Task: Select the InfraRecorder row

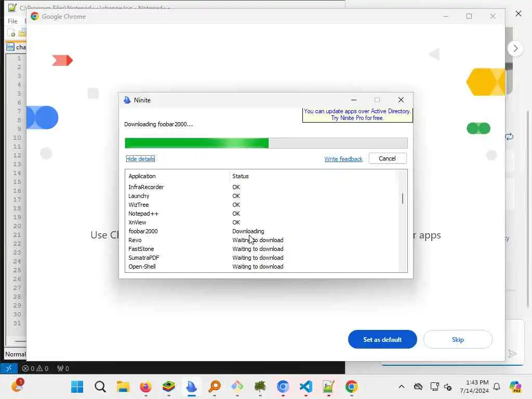Action: click(x=261, y=187)
